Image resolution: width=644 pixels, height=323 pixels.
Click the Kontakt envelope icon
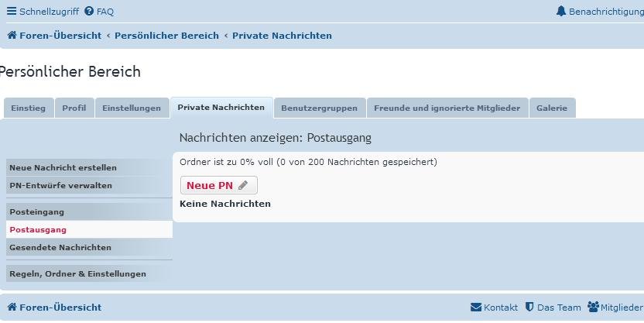[475, 308]
